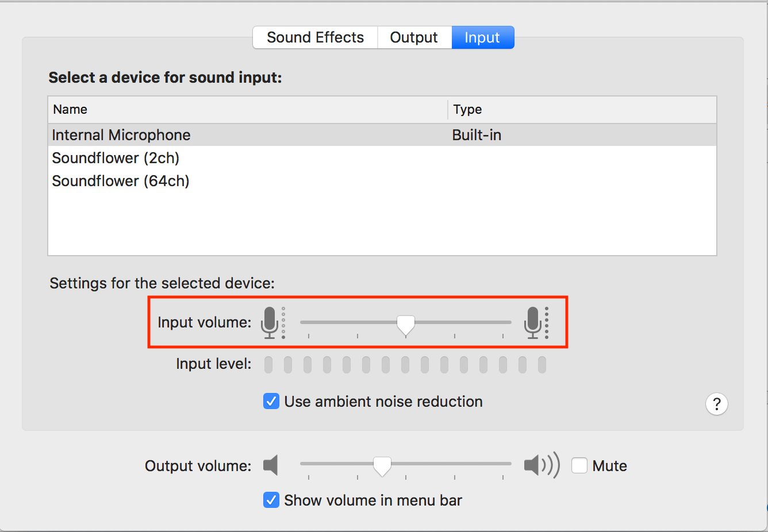
Task: Disable Use ambient noise reduction
Action: point(271,401)
